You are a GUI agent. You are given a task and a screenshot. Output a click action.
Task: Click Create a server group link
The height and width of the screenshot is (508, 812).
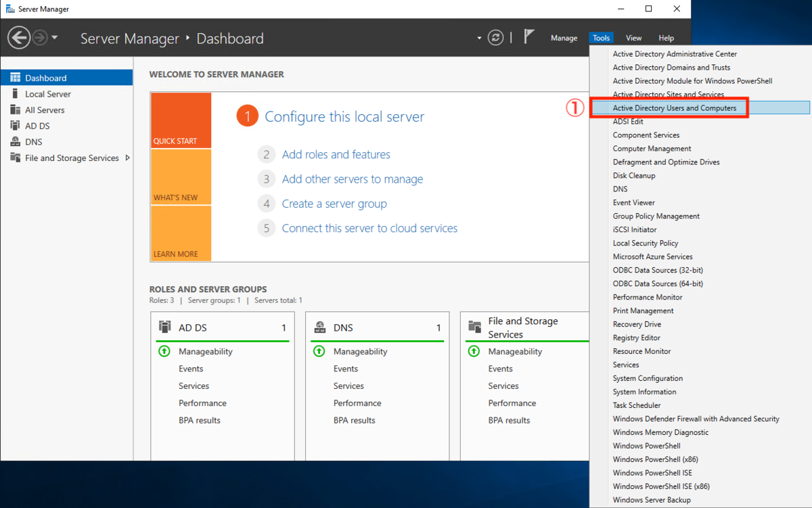click(x=334, y=204)
